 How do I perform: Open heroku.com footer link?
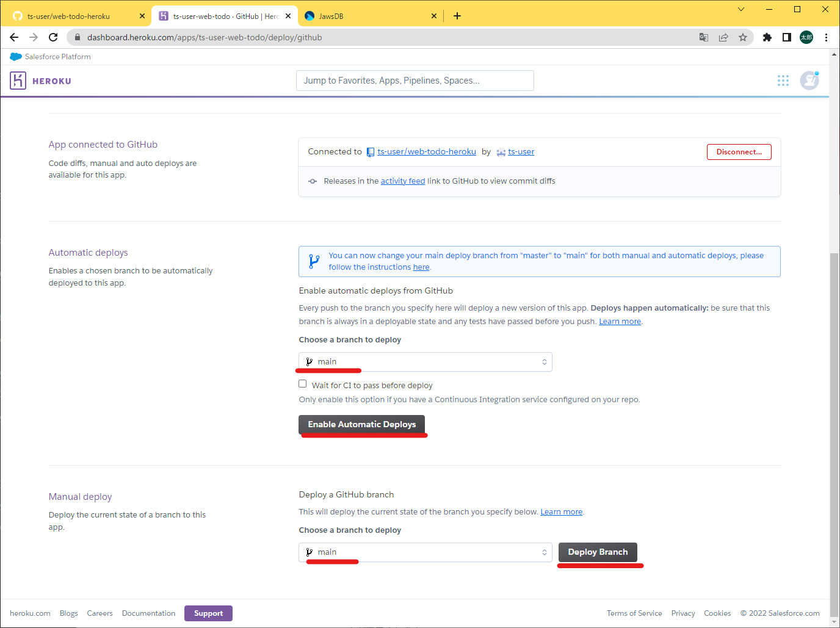(30, 613)
